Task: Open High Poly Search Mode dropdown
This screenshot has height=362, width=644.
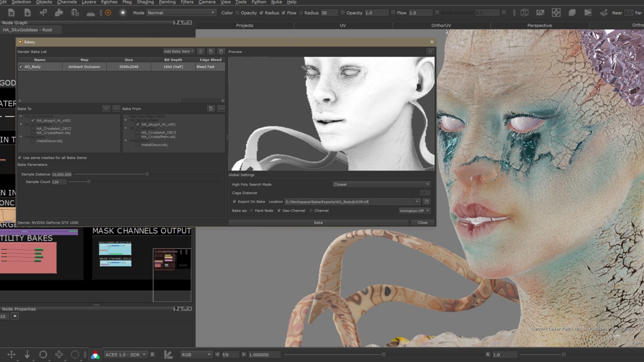Action: tap(381, 184)
